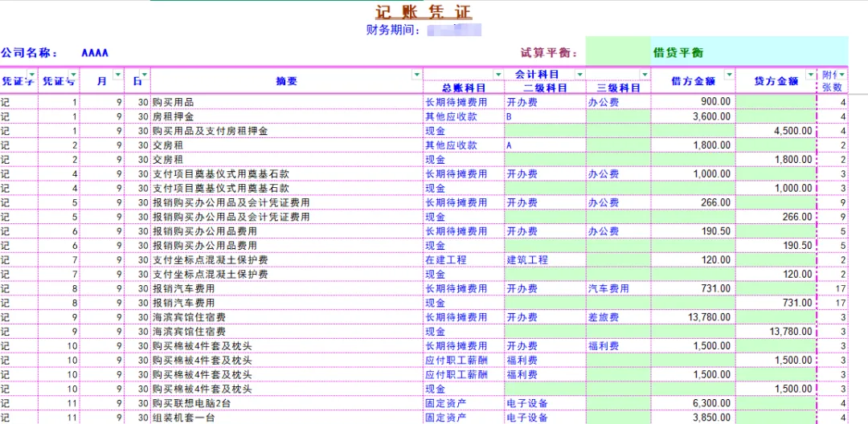Image resolution: width=868 pixels, height=424 pixels.
Task: Select the debit amount 3,850.00
Action: coord(693,418)
